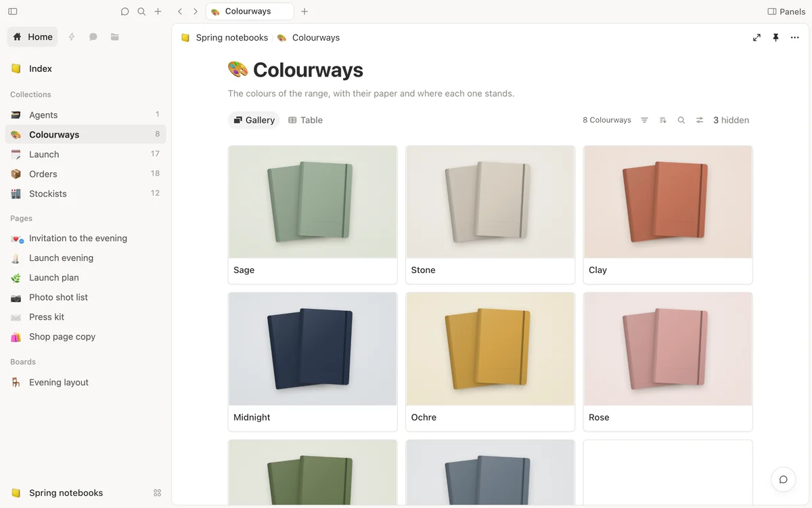The height and width of the screenshot is (508, 812).
Task: Click the search magnifier in top bar
Action: click(141, 12)
